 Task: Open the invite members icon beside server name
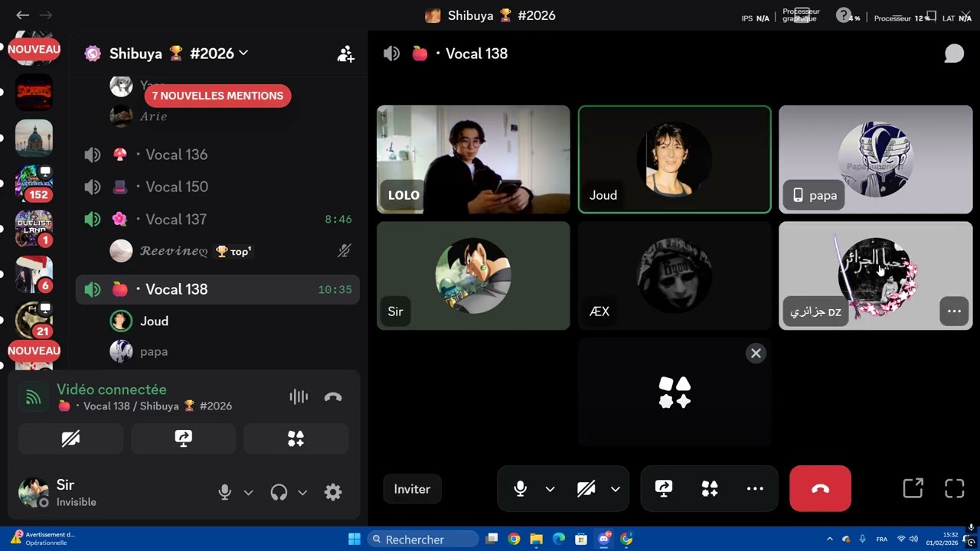click(x=345, y=54)
